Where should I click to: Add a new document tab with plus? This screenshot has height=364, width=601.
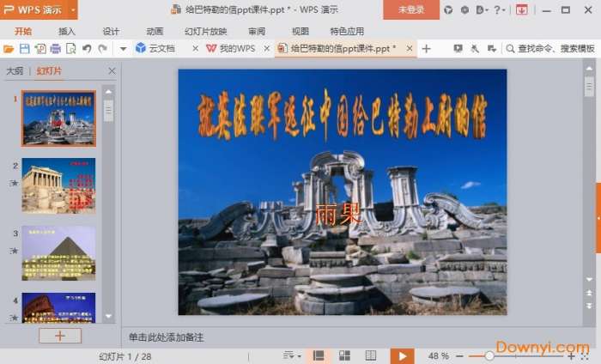click(426, 49)
